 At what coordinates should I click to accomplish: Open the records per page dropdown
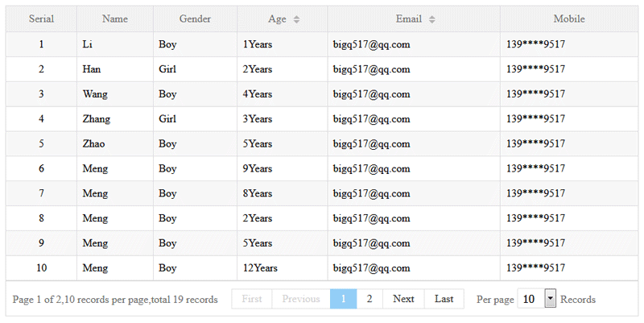pos(551,299)
